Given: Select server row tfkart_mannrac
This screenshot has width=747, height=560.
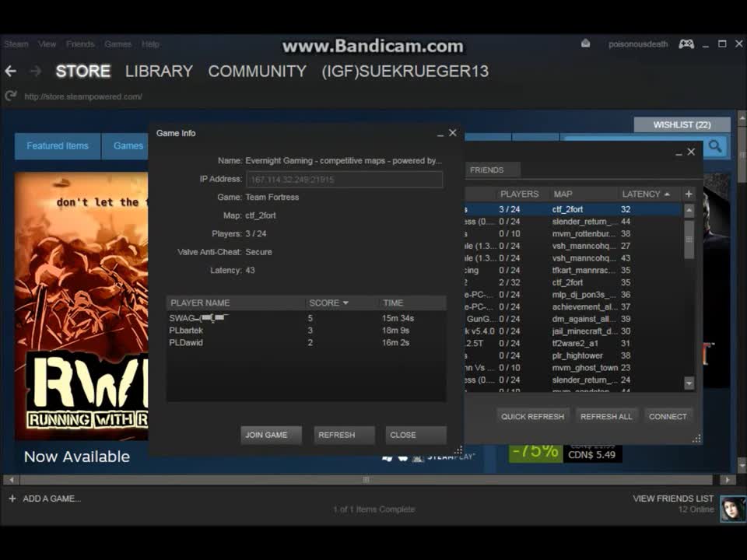Looking at the screenshot, I should (573, 270).
